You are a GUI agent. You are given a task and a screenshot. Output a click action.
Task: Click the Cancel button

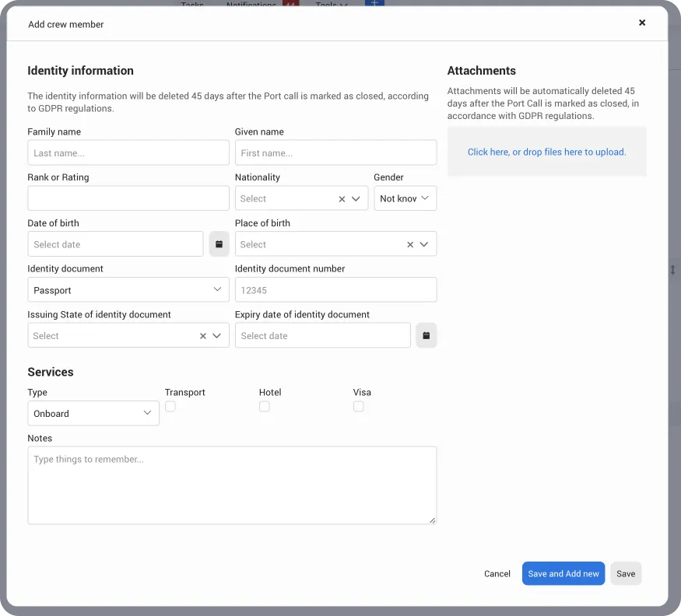pyautogui.click(x=497, y=573)
